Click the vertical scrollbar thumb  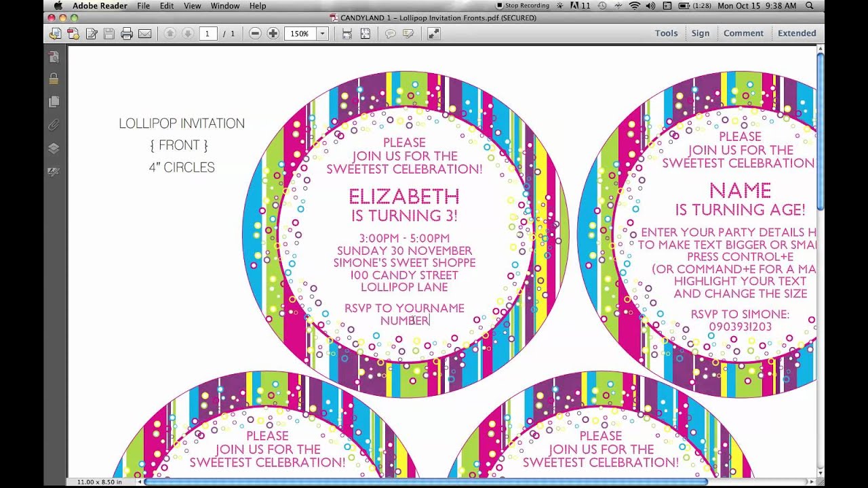tap(820, 130)
